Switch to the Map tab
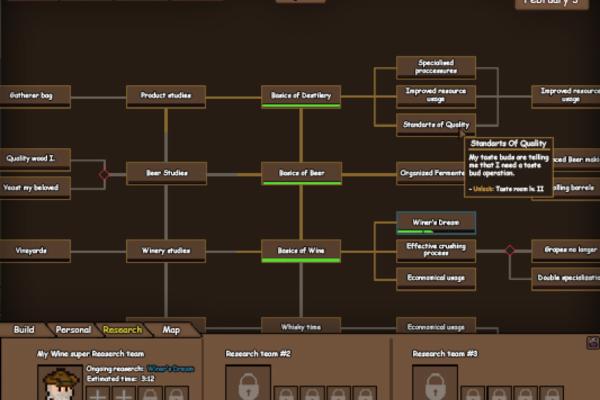The width and height of the screenshot is (600, 400). 171,330
